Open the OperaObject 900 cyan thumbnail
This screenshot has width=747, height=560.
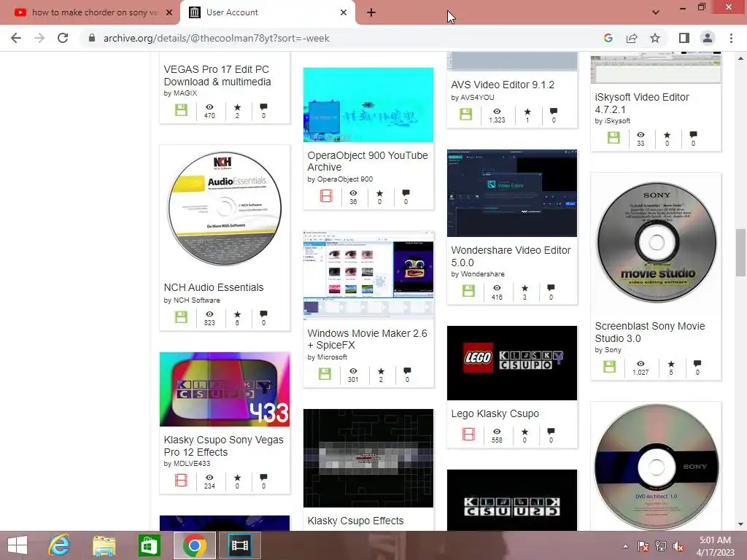(x=368, y=105)
